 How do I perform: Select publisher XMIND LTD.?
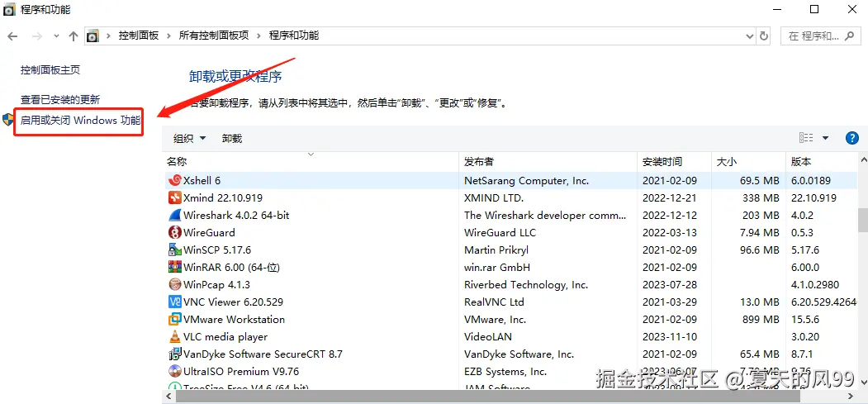[x=494, y=197]
